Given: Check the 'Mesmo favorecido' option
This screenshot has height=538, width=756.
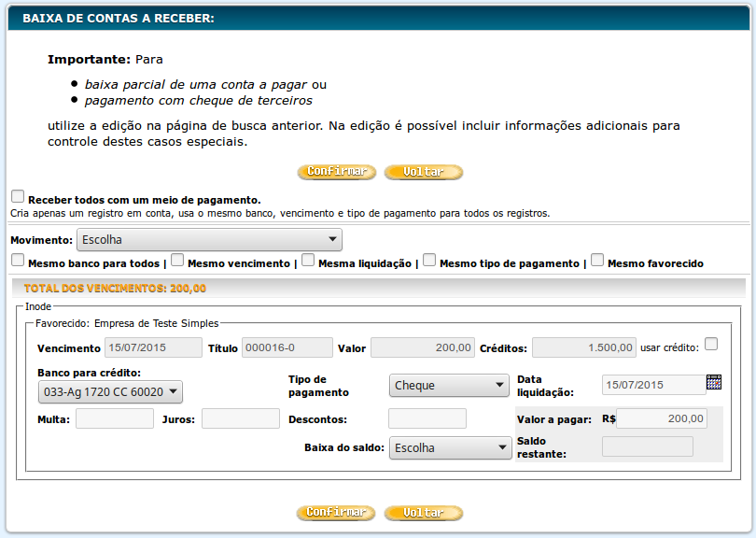Looking at the screenshot, I should [x=597, y=261].
